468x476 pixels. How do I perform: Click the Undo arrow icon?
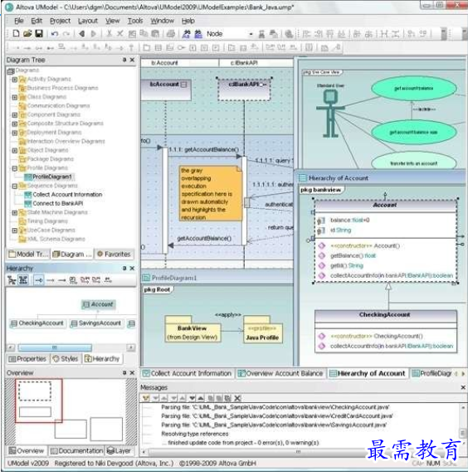[55, 34]
